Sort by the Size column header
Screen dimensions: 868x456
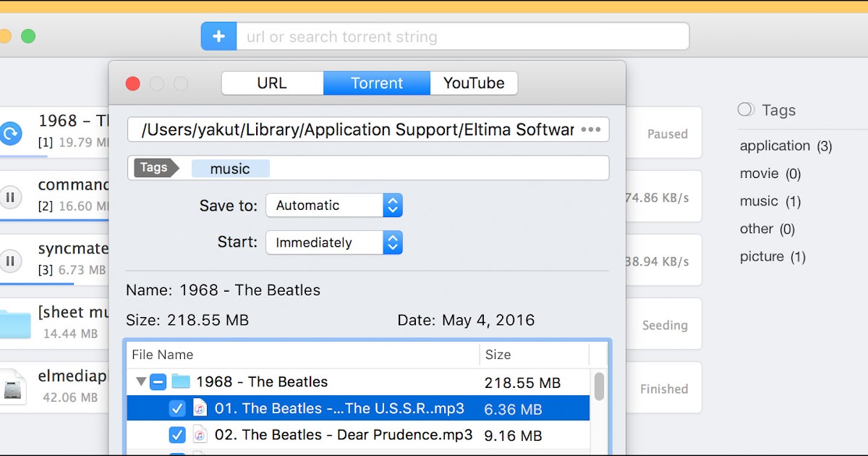pos(534,355)
